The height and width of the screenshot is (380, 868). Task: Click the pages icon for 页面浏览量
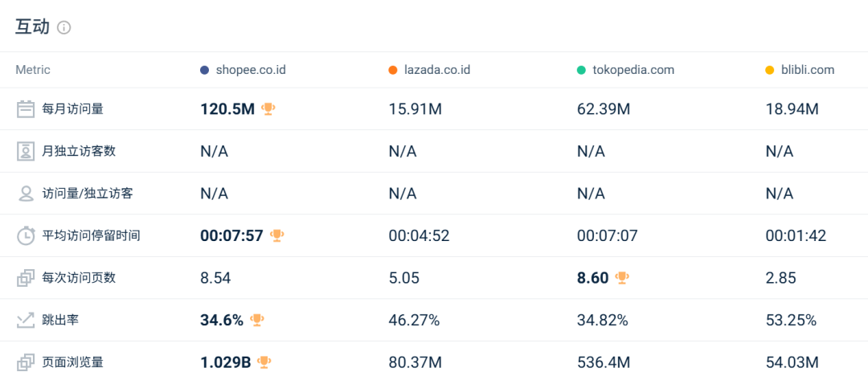(x=26, y=362)
